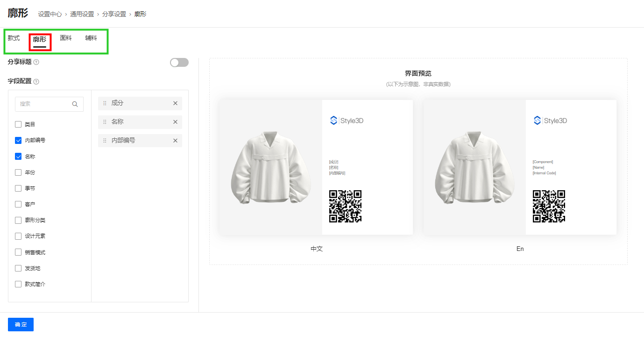The height and width of the screenshot is (343, 644).
Task: Click the drag handle icon beside 成分
Action: click(x=105, y=103)
